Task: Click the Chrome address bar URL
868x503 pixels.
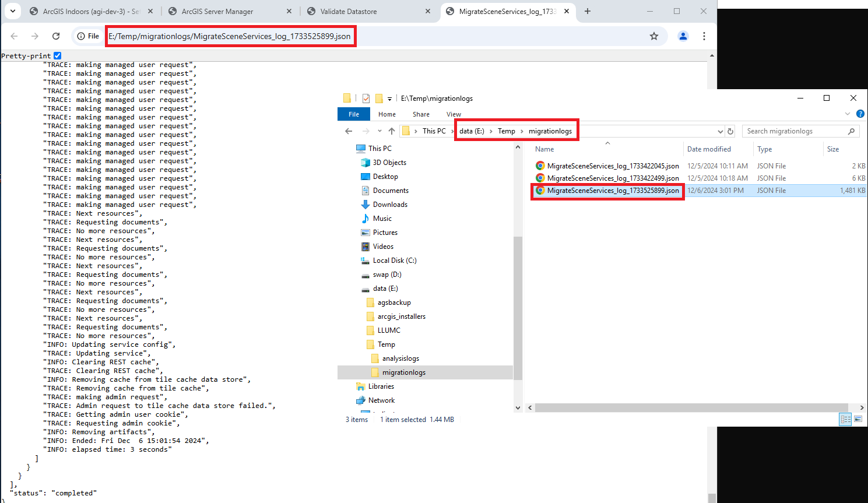Action: point(230,36)
